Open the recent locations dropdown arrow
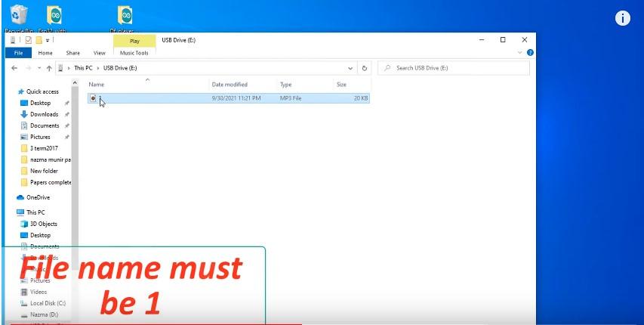 point(39,68)
